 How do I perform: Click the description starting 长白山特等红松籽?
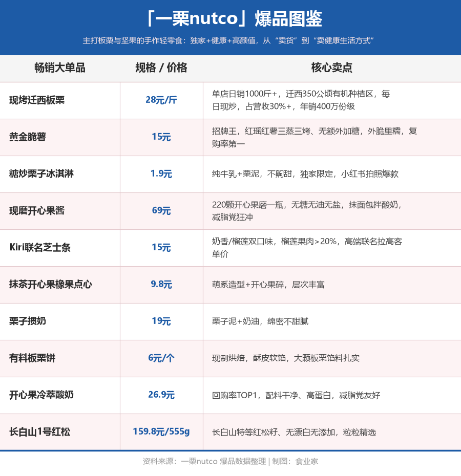tap(294, 432)
